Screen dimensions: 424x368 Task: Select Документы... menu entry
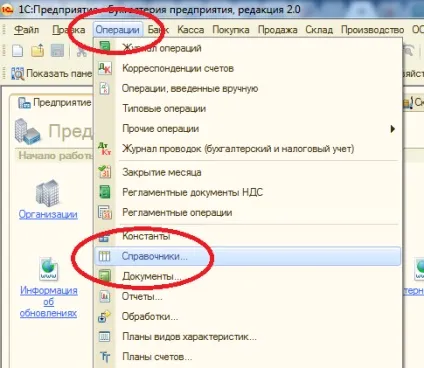click(248, 276)
